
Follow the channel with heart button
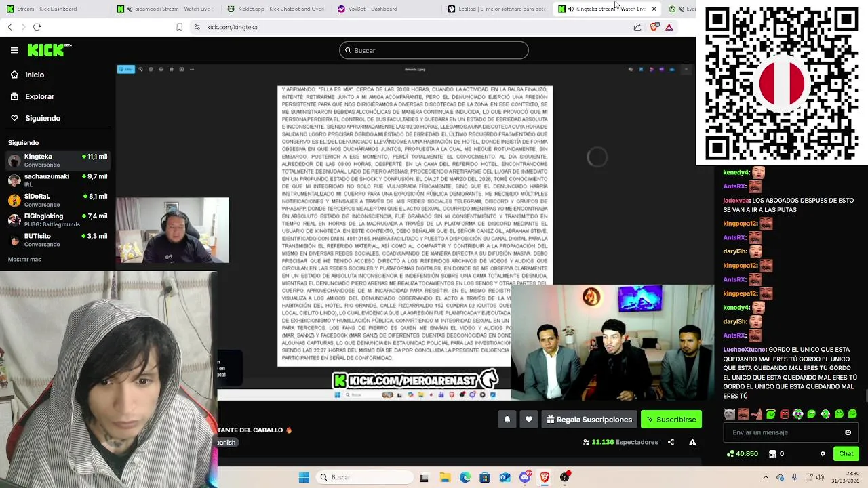[x=529, y=420]
